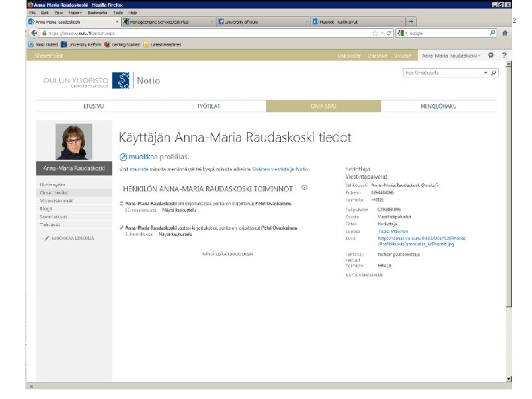
Task: Expand the Anna-Maria Raudaskoski user menu
Action: pos(451,55)
